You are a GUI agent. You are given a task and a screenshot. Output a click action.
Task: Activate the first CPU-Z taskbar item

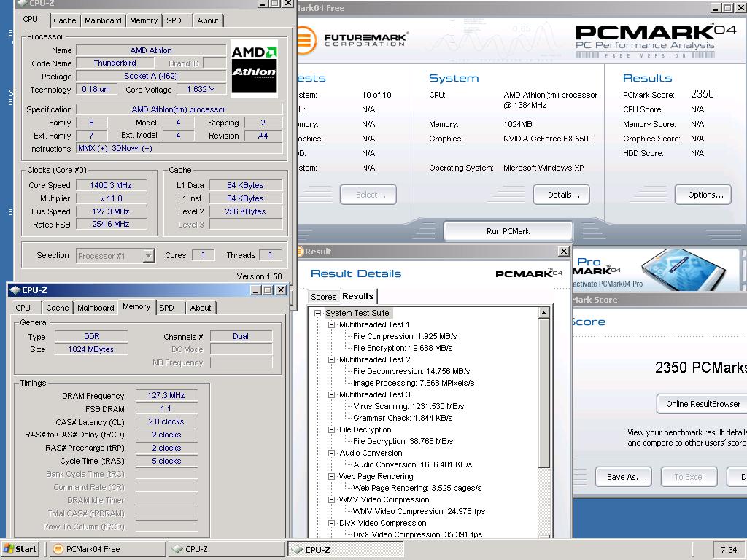227,549
